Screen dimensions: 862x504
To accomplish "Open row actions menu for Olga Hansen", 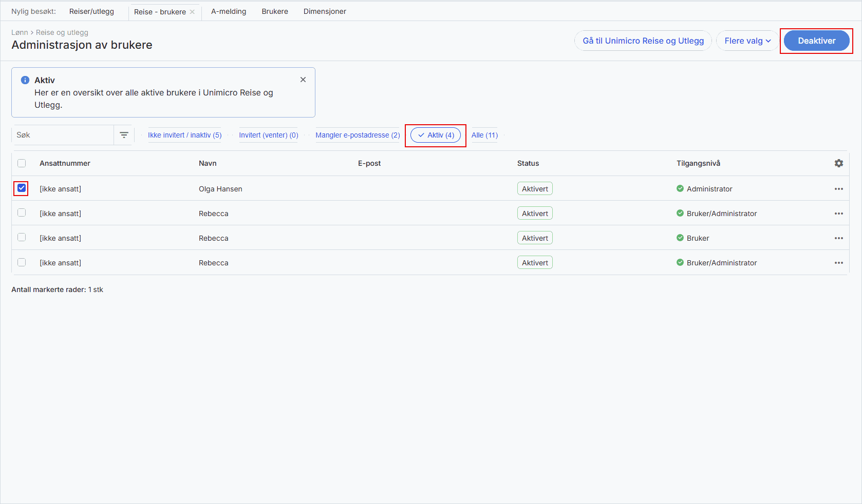I will point(838,189).
